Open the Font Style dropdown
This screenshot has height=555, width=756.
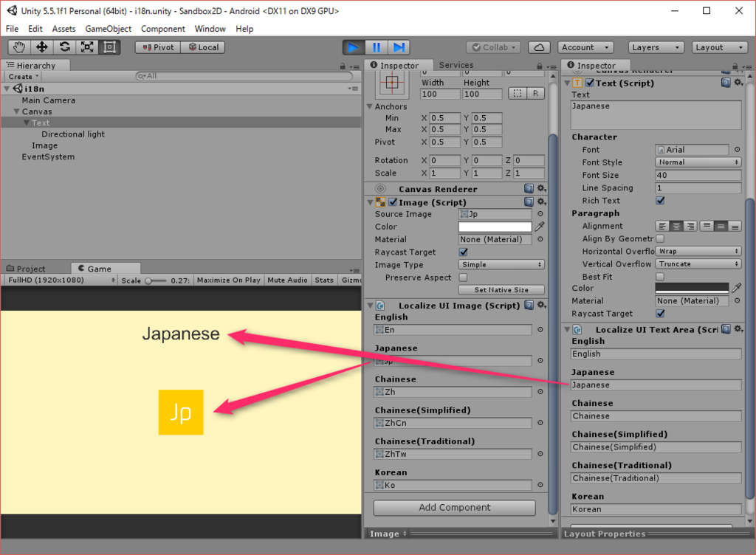(x=698, y=162)
